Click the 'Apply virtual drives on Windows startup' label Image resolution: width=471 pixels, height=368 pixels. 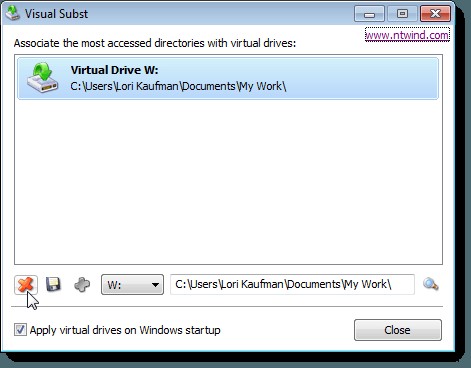coord(125,330)
